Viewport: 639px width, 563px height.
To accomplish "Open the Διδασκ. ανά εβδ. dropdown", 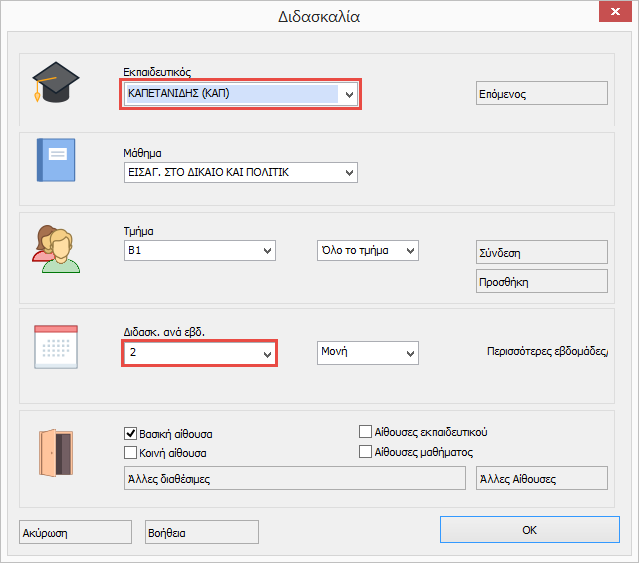I will point(267,354).
